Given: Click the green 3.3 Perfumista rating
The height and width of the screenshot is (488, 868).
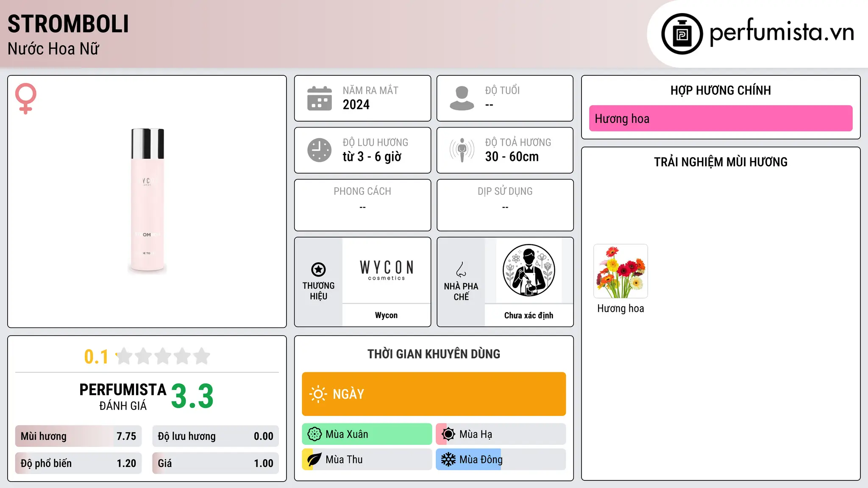Looking at the screenshot, I should pyautogui.click(x=192, y=396).
